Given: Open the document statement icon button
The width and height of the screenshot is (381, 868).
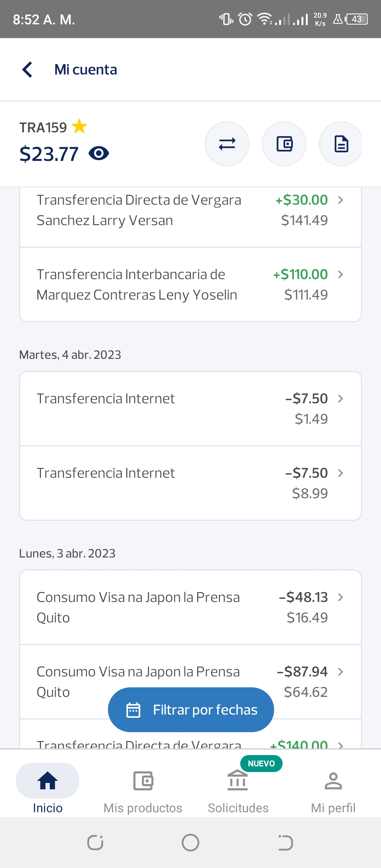Looking at the screenshot, I should click(341, 144).
